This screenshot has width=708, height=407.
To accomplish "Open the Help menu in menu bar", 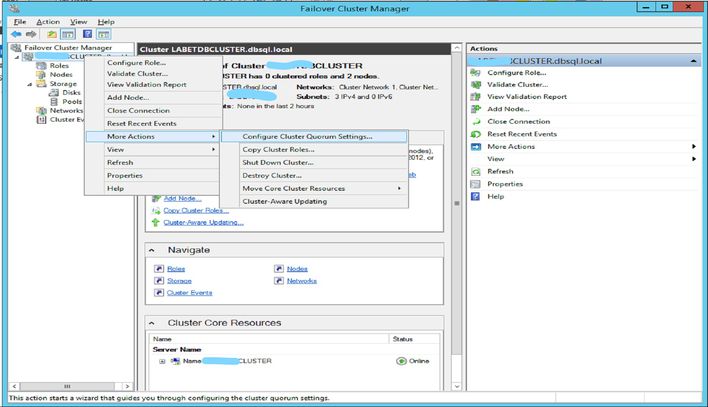I will click(x=106, y=22).
